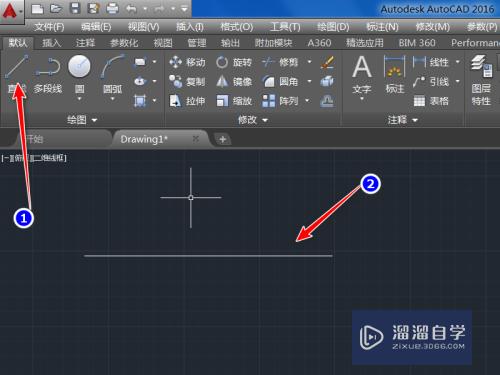The height and width of the screenshot is (375, 500).
Task: Open the quick access toolbar customize dropdown
Action: pos(184,9)
